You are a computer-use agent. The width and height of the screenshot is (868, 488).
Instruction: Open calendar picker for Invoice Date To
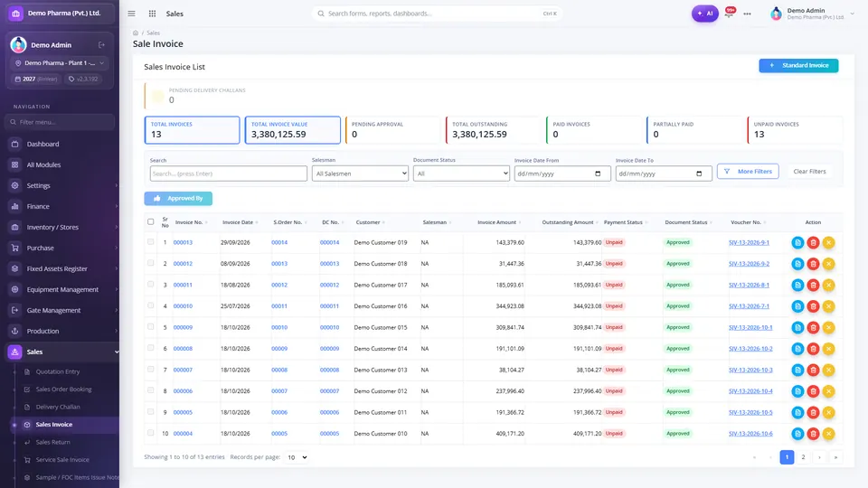point(699,174)
